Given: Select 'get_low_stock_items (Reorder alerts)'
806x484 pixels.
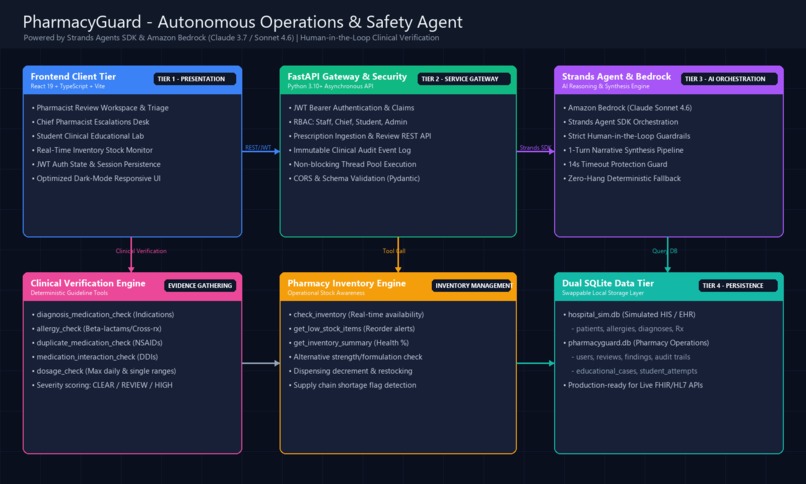Looking at the screenshot, I should 352,329.
